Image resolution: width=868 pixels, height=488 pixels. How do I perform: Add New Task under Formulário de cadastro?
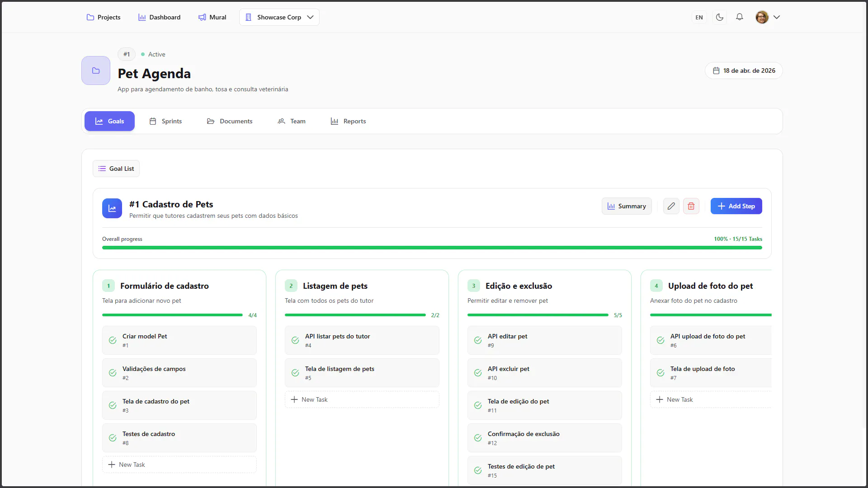click(179, 465)
